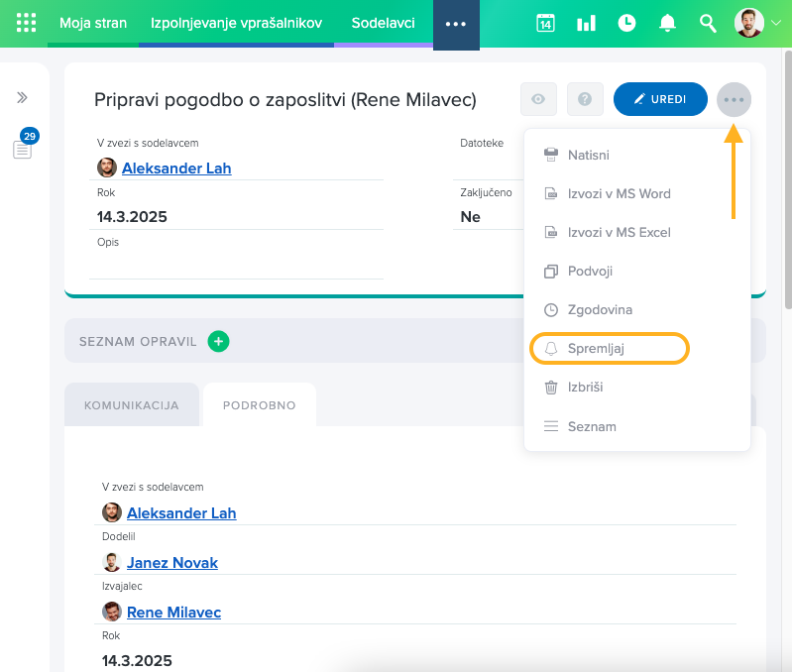Switch to the Komunikacija tab

pos(132,405)
